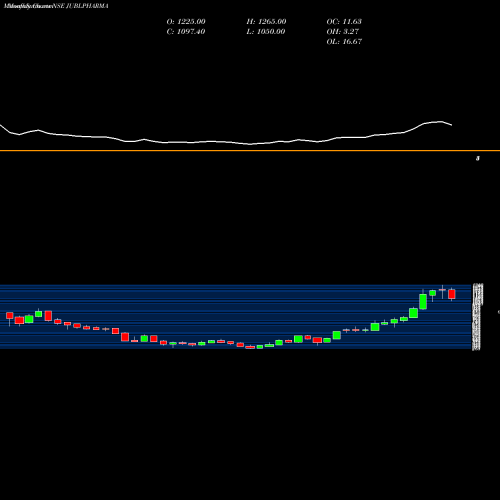Select the high value H: 1265.00
The image size is (500, 500).
coord(266,22)
